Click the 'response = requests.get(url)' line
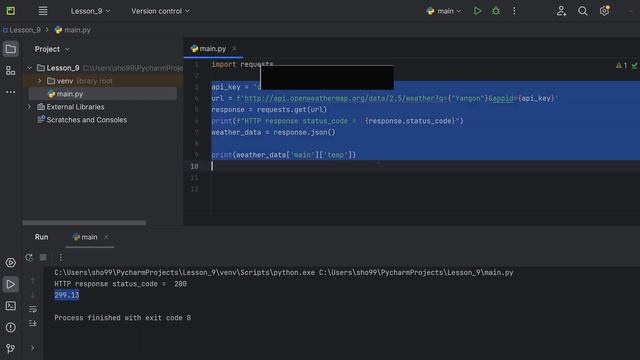640x360 pixels. tap(269, 110)
